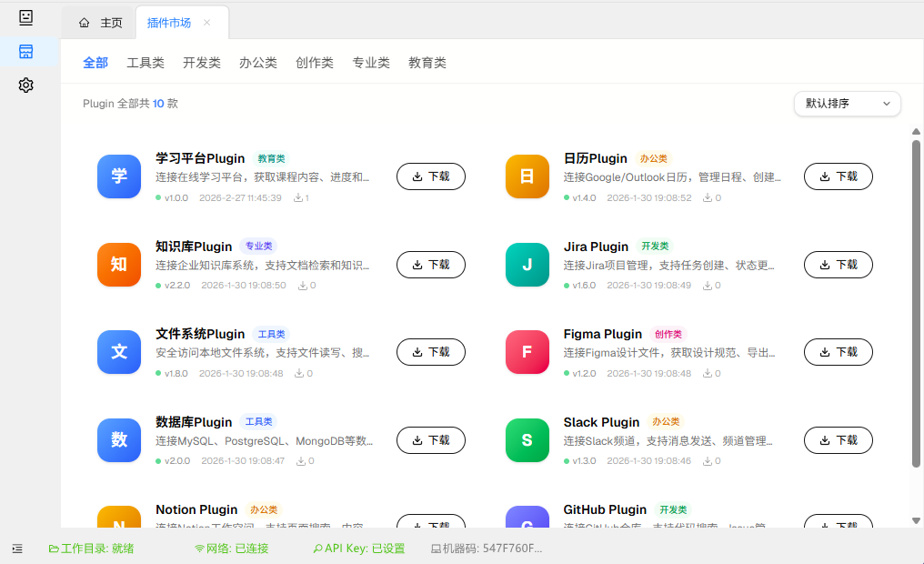Open the 默认排序 sort dropdown
Viewport: 924px width, 564px height.
pos(847,104)
